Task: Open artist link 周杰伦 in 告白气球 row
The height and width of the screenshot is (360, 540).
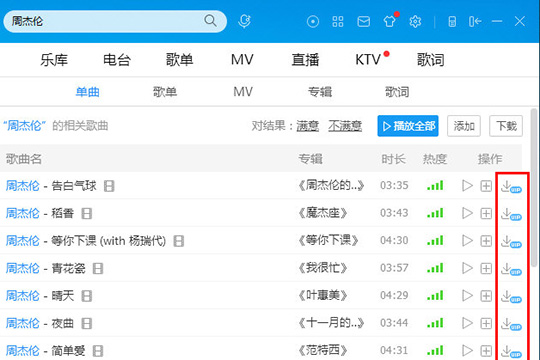Action: (22, 186)
